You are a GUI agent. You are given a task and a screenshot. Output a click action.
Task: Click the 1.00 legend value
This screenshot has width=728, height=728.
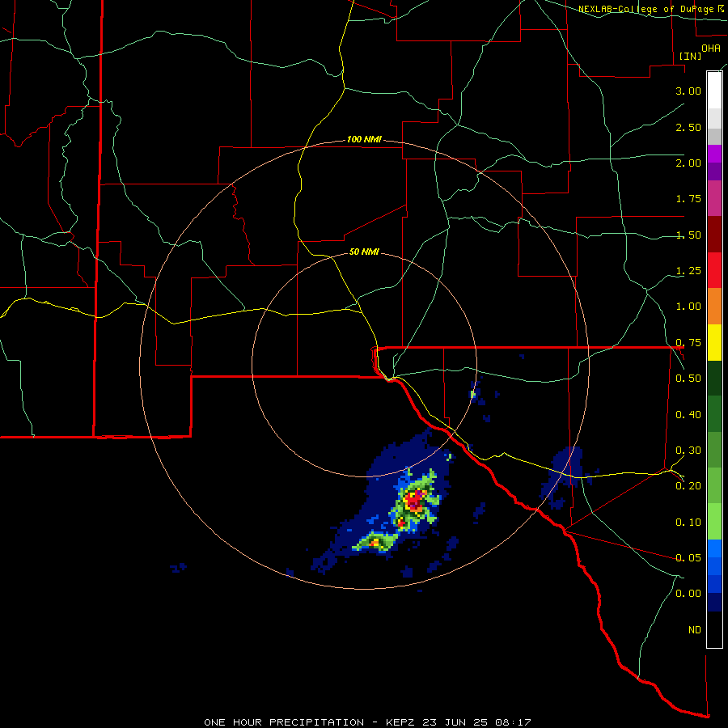688,307
